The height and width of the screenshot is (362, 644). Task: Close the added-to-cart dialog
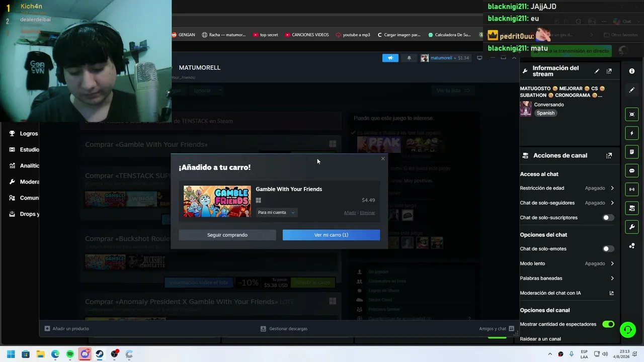tap(383, 158)
